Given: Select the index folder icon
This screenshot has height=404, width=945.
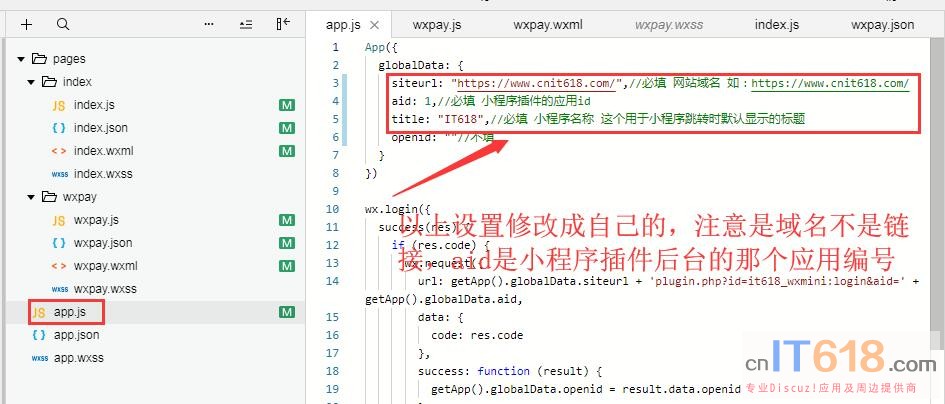Looking at the screenshot, I should [x=49, y=81].
